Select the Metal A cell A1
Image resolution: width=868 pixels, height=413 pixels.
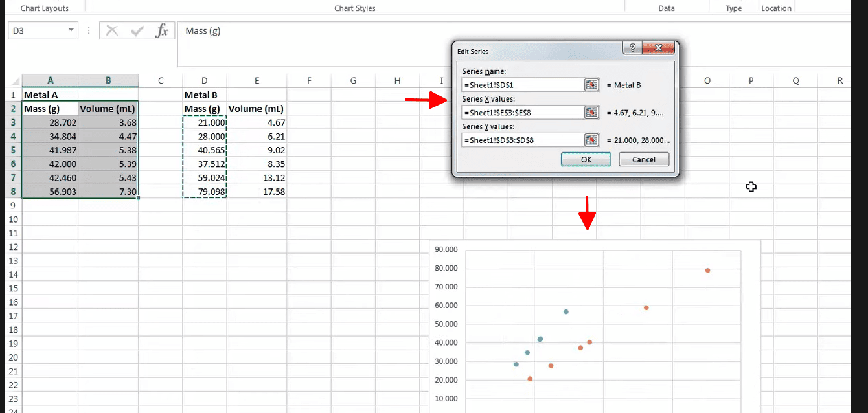click(50, 95)
